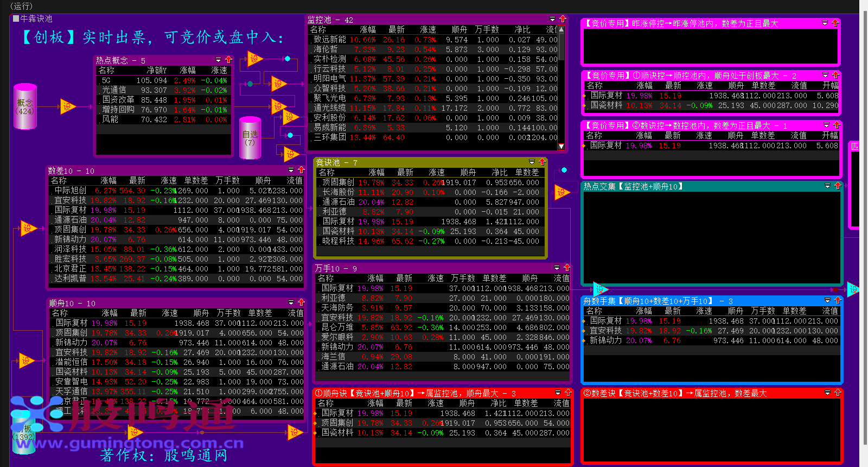Image resolution: width=868 pixels, height=467 pixels.
Task: Open the dropdown menu on 舟数手集 panel header
Action: 827,300
